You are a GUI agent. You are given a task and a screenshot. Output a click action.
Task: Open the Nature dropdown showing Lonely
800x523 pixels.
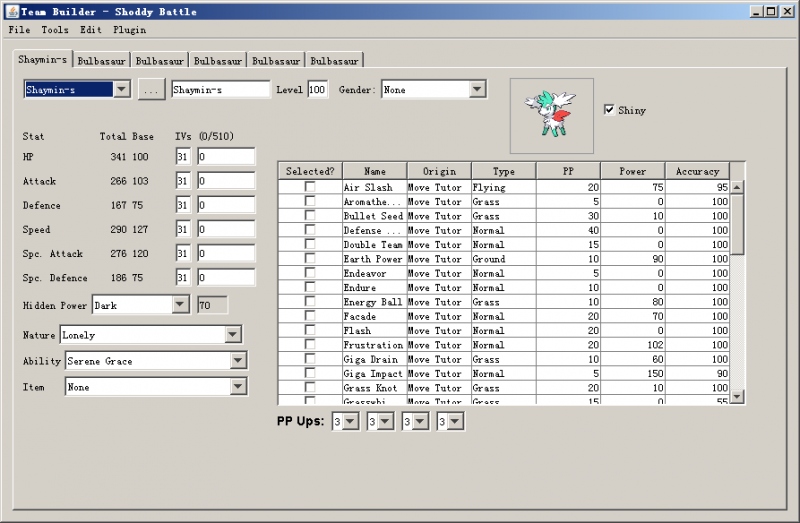pos(233,335)
